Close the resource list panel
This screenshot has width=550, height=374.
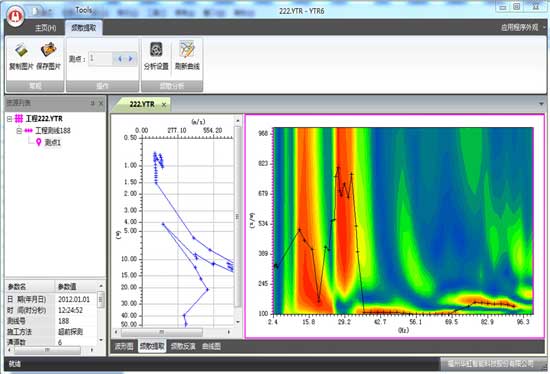point(101,103)
